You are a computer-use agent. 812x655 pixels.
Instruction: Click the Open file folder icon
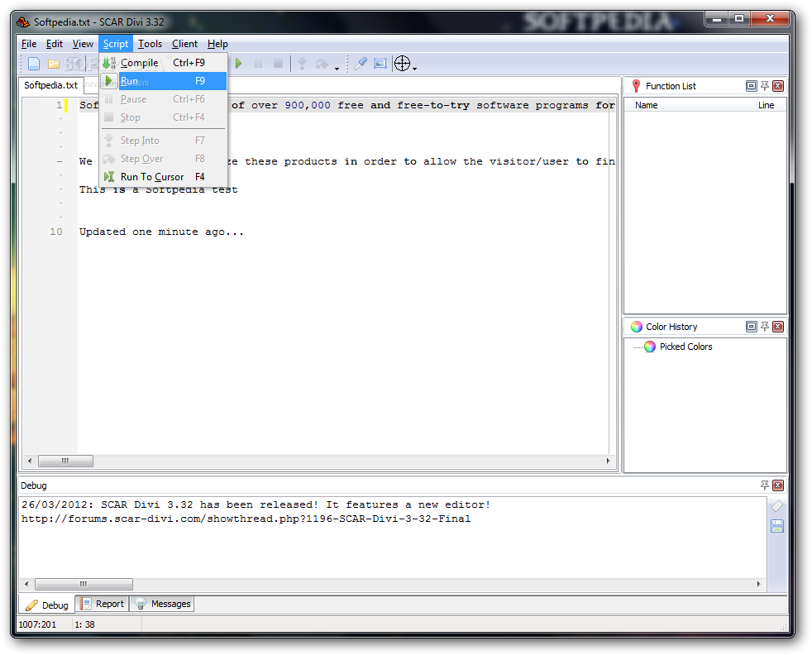54,64
